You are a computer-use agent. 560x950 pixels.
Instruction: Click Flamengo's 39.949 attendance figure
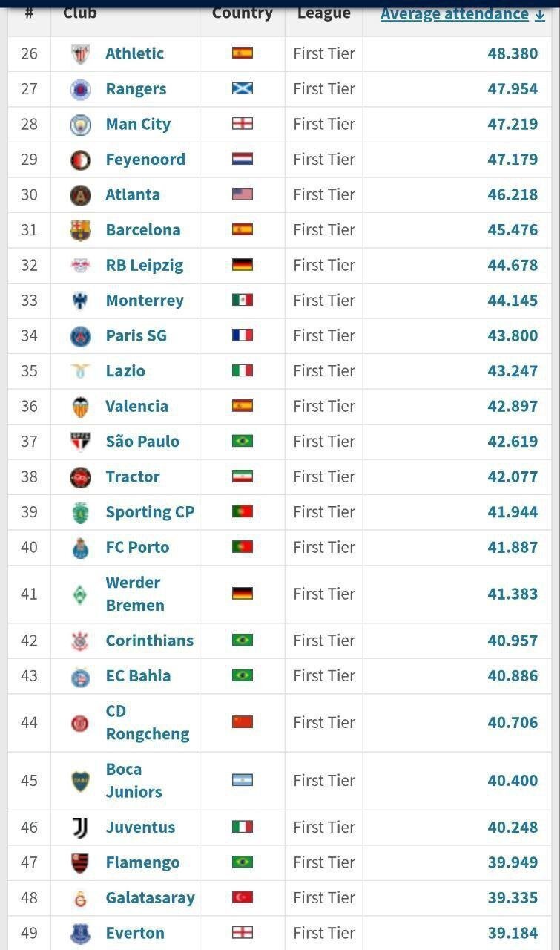coord(513,862)
